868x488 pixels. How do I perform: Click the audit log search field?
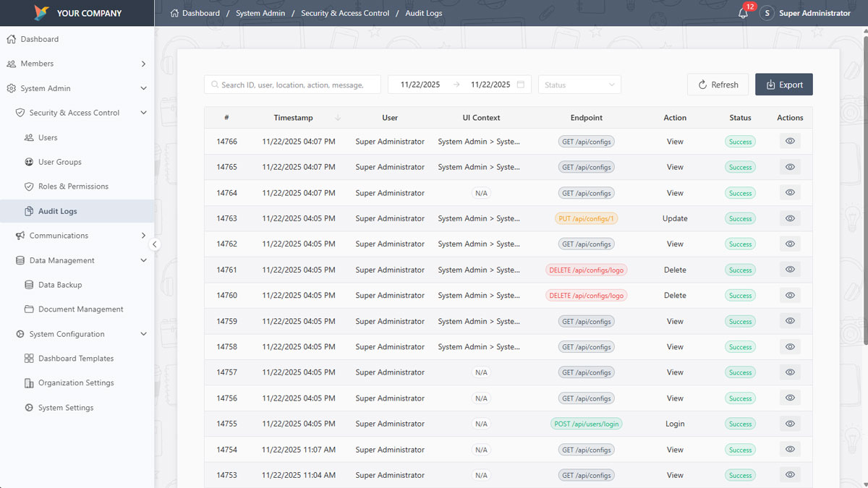pyautogui.click(x=292, y=85)
